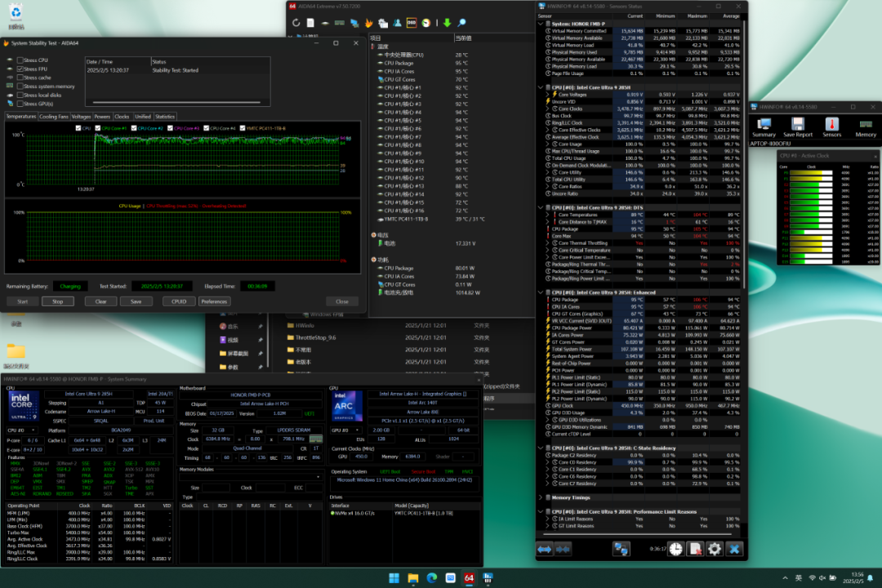Click the clock reset-timer icon in HWiNFO sensors

click(676, 549)
